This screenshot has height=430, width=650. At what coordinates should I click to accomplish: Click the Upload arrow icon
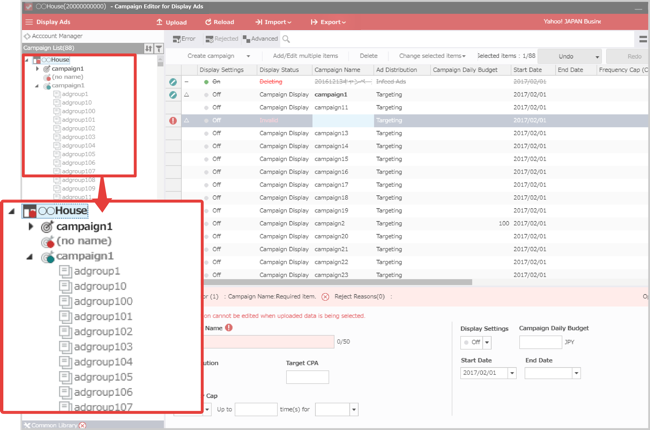click(159, 22)
